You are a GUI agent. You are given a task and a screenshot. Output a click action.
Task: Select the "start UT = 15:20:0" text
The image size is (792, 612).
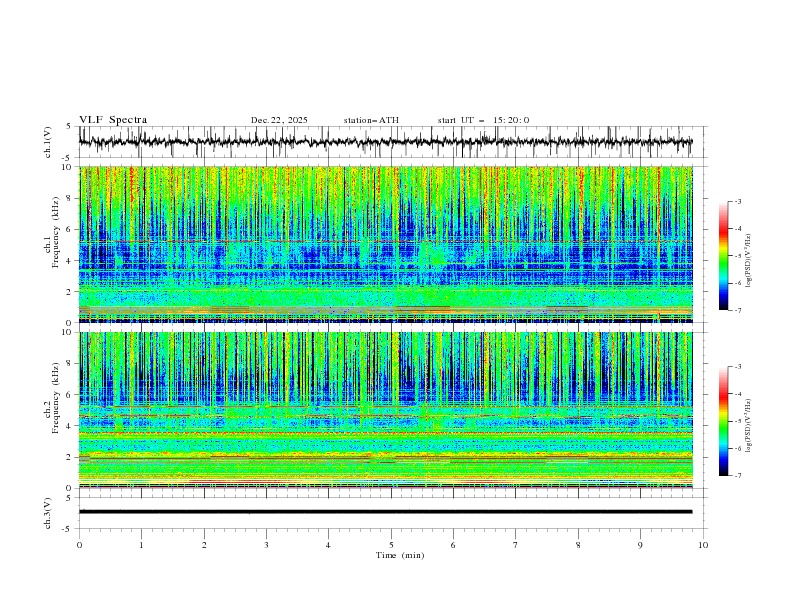coord(483,120)
